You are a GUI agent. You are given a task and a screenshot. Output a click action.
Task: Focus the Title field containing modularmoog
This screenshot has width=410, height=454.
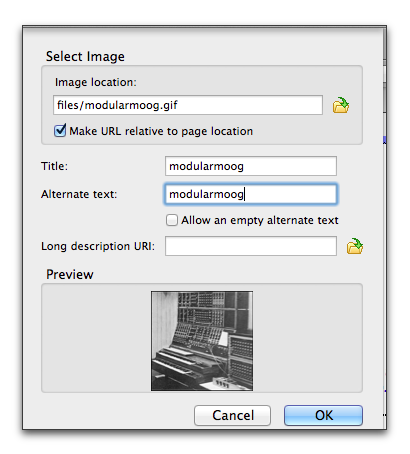(x=251, y=166)
